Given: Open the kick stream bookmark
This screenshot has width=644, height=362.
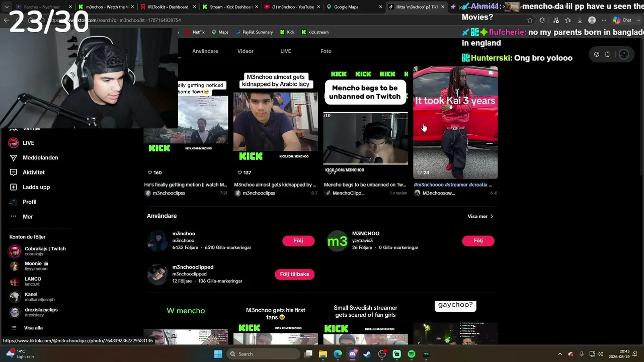Looking at the screenshot, I should 315,32.
